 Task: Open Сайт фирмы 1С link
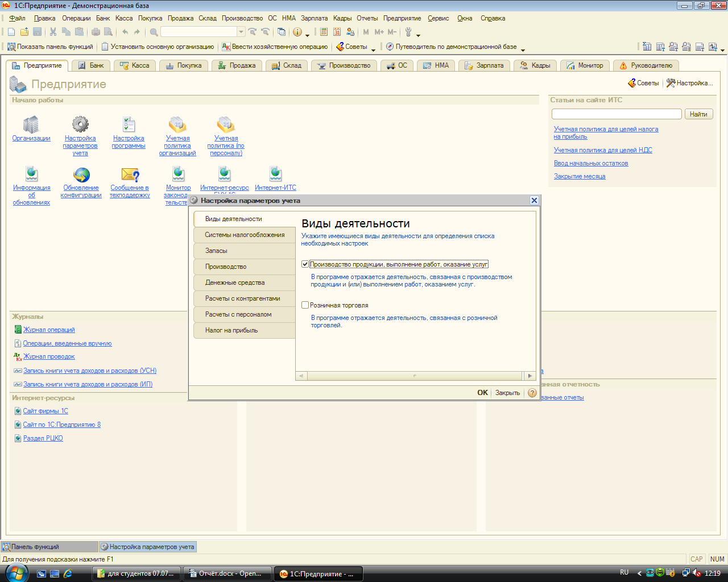click(45, 411)
